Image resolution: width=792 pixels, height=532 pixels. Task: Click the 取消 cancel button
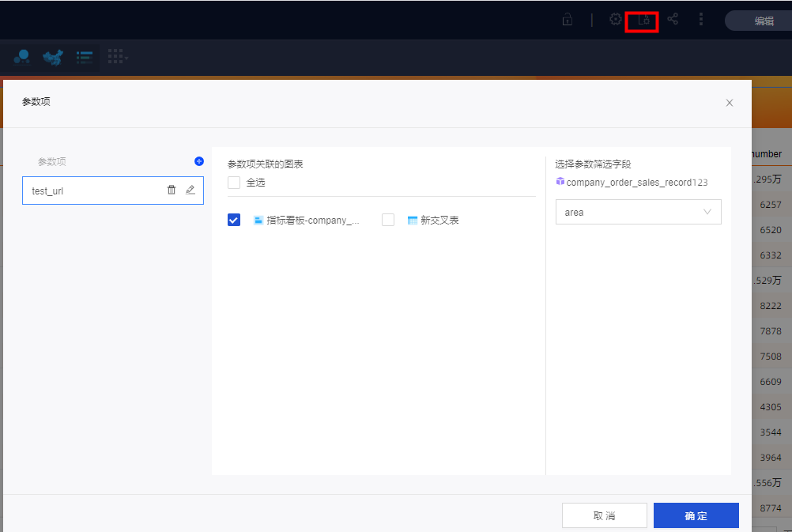point(604,515)
